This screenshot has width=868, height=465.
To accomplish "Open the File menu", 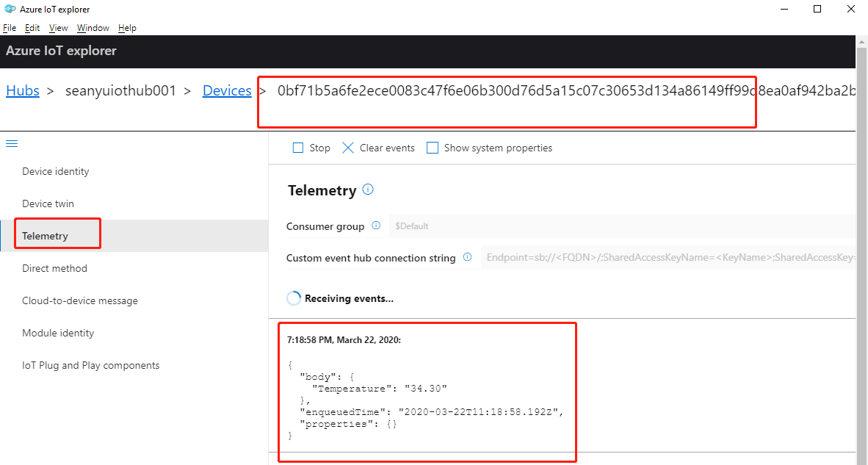I will tap(10, 28).
